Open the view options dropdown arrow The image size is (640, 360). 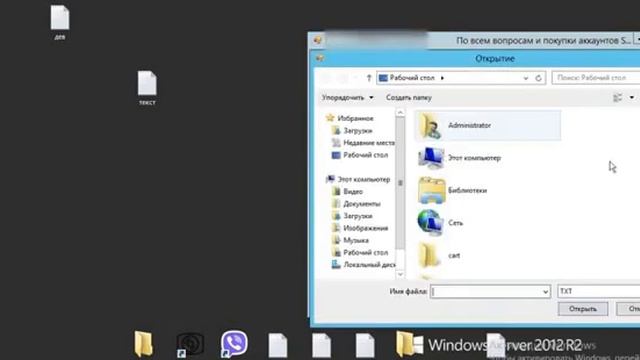[632, 98]
